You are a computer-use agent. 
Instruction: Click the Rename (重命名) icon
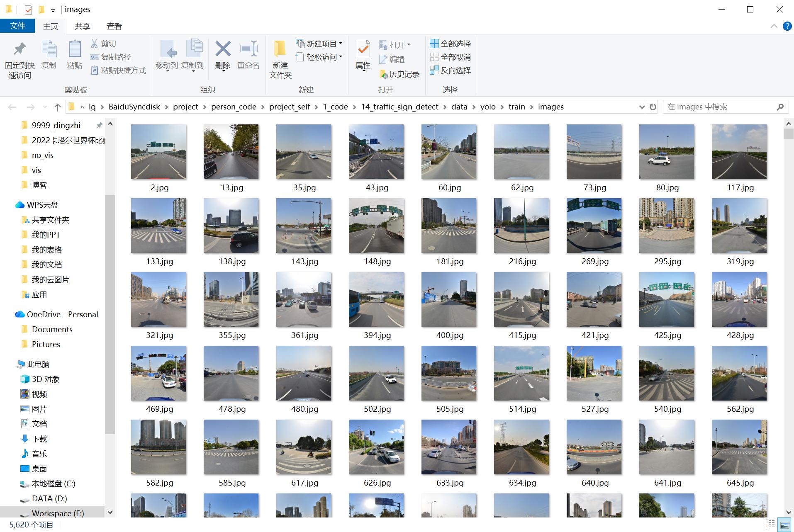coord(248,49)
